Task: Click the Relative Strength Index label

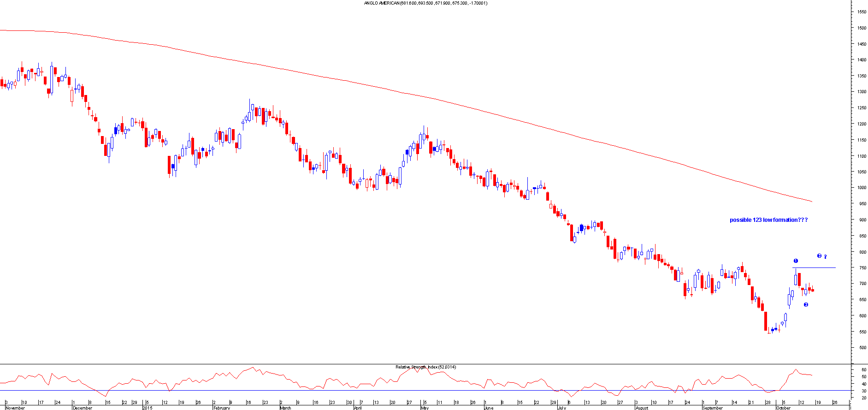Action: [425, 367]
